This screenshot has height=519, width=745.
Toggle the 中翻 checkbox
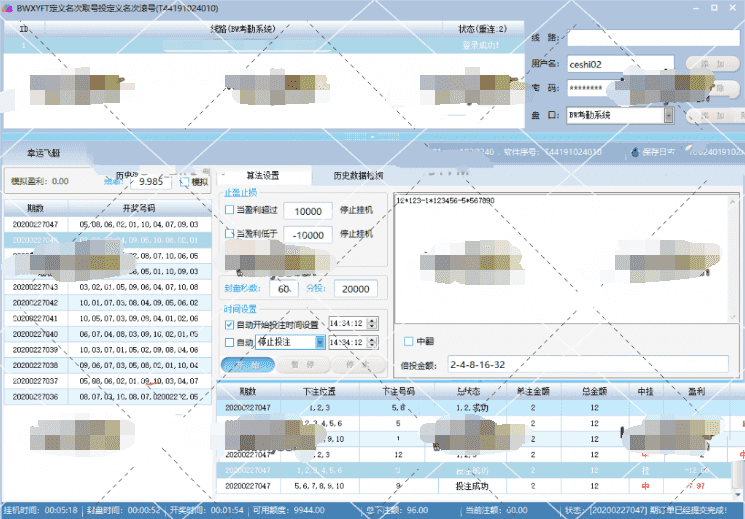pos(409,341)
